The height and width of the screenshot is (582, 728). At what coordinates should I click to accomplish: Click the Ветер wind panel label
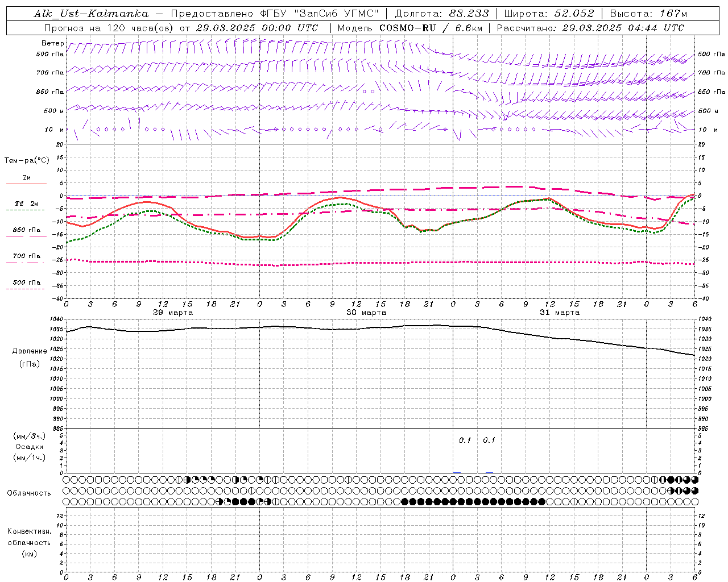pyautogui.click(x=52, y=43)
